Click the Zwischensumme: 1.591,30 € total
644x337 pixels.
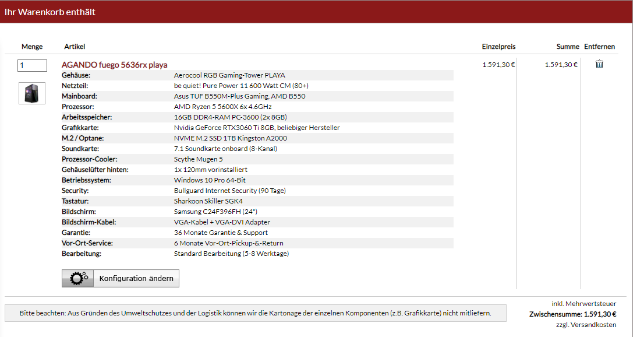(x=572, y=314)
